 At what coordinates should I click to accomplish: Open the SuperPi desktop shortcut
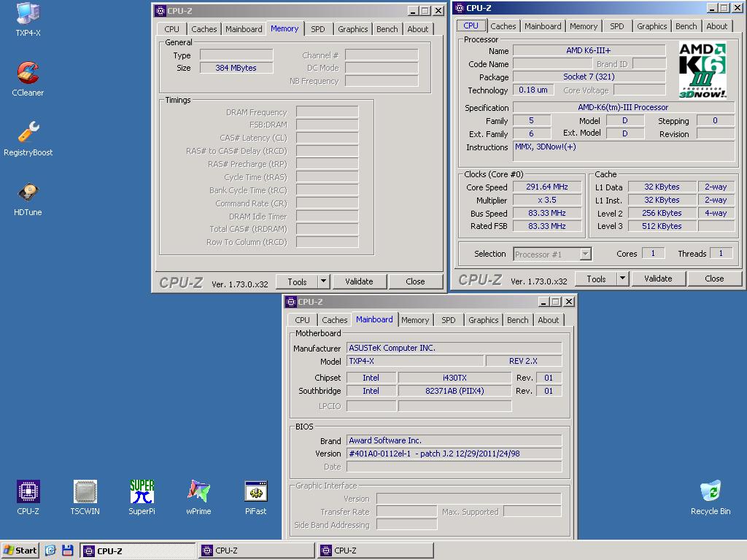[142, 497]
